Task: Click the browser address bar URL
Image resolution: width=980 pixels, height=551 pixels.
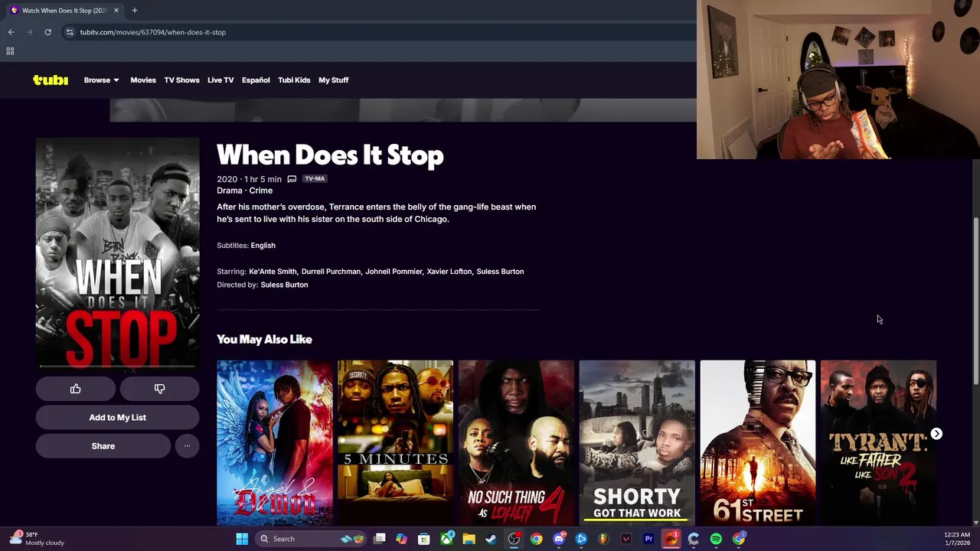Action: coord(153,32)
